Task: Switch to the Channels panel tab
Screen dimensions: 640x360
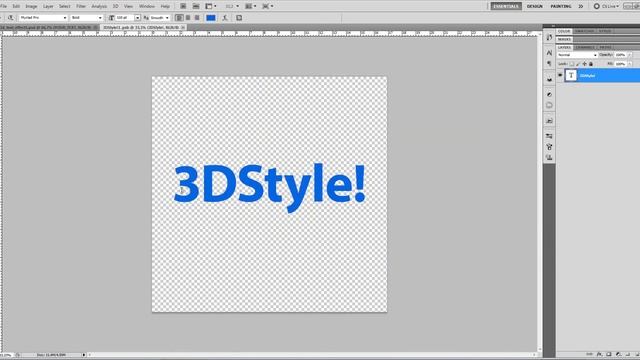Action: coord(585,48)
